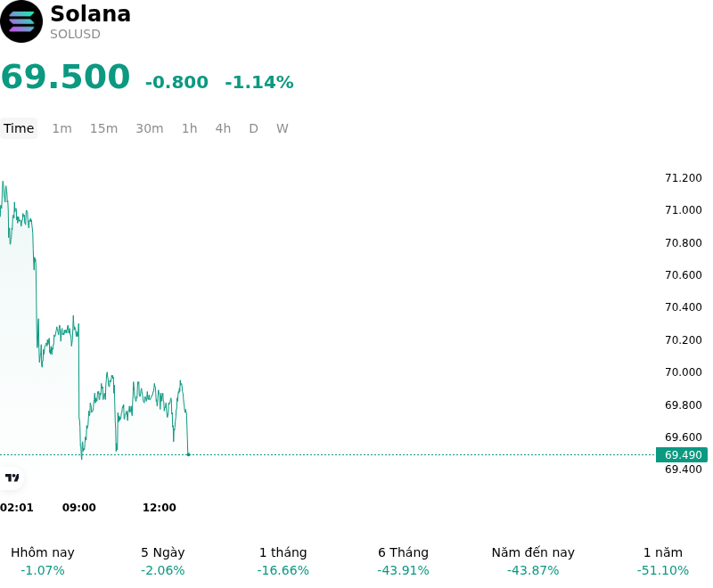Show the Năm đến nay range
The height and width of the screenshot is (588, 713).
[x=533, y=561]
